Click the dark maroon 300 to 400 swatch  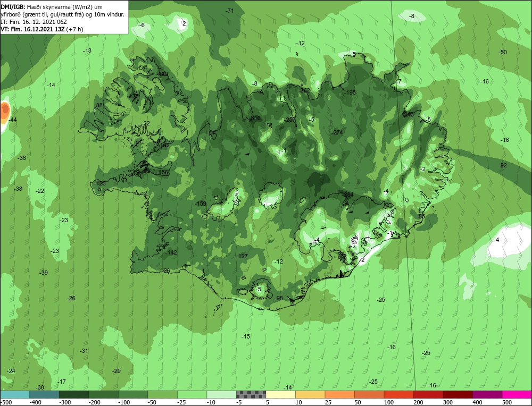[458, 394]
